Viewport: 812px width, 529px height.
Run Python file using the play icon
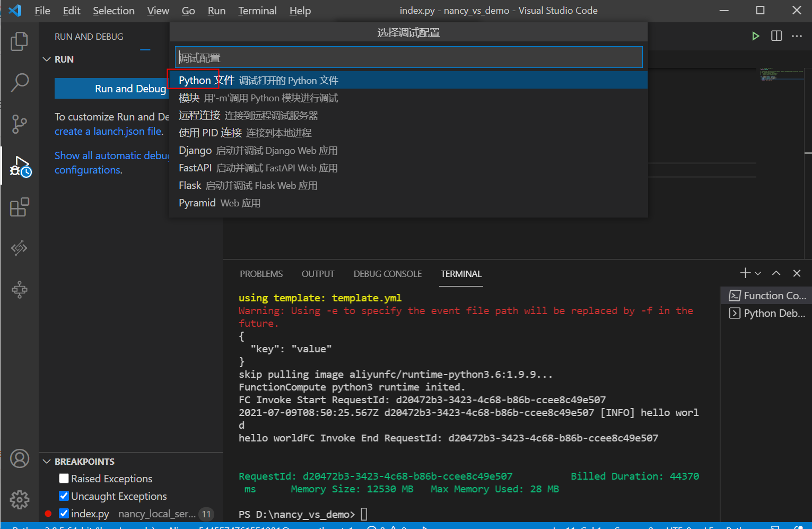pos(756,36)
